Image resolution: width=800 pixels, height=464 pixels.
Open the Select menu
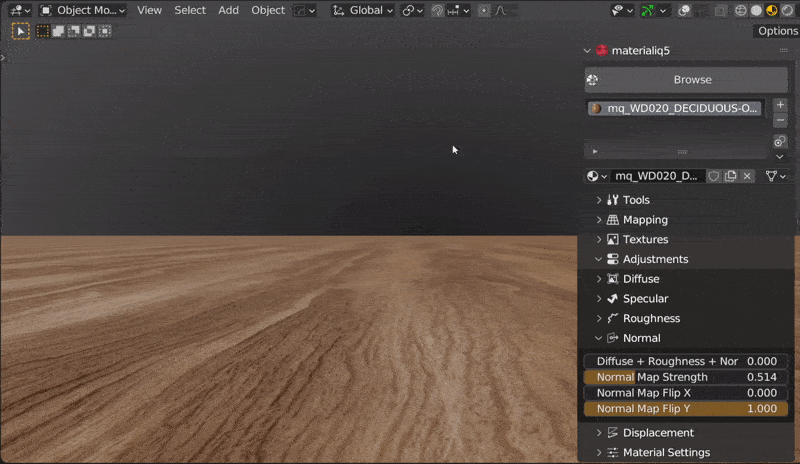(190, 10)
